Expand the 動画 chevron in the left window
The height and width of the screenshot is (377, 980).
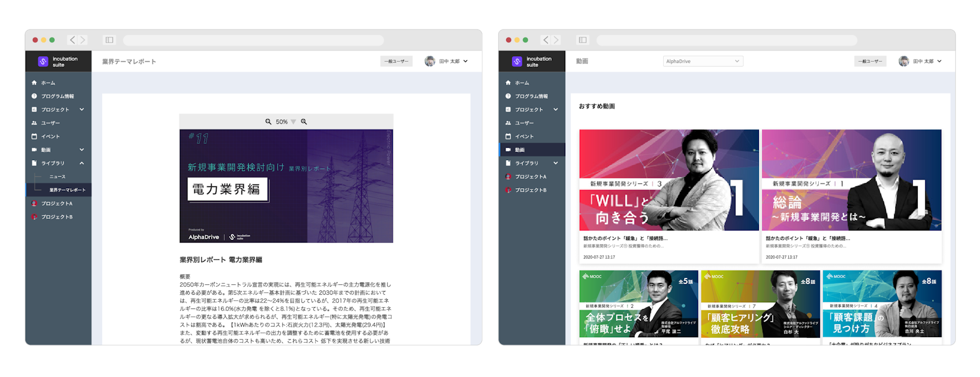(x=82, y=150)
